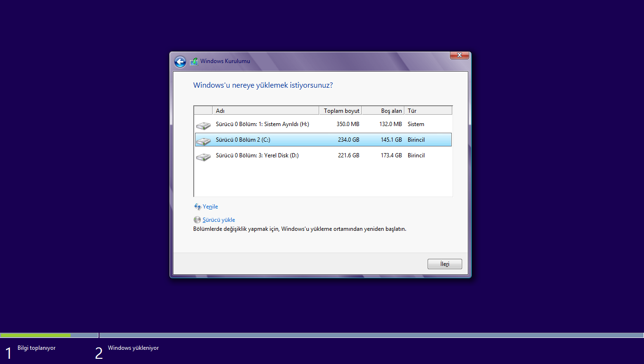Click Birincil type cell in D: row
The image size is (644, 364).
click(x=416, y=155)
